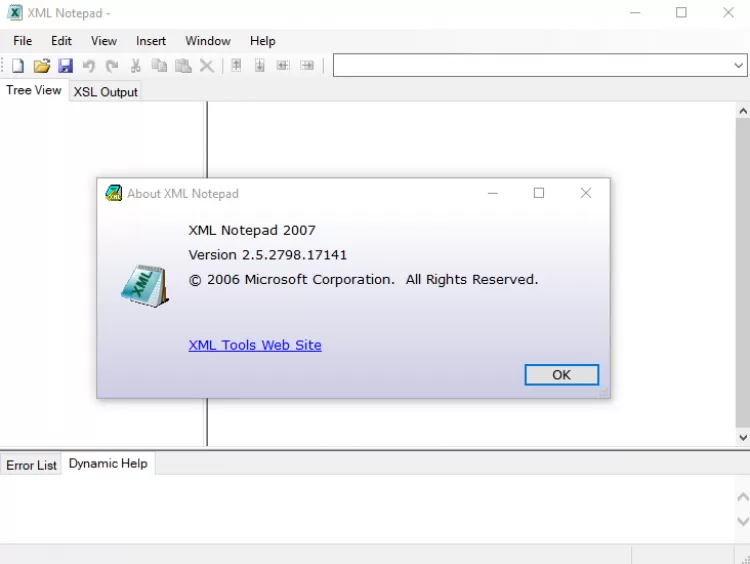Click the Save floppy disk icon
Image resolution: width=750 pixels, height=564 pixels.
[65, 66]
